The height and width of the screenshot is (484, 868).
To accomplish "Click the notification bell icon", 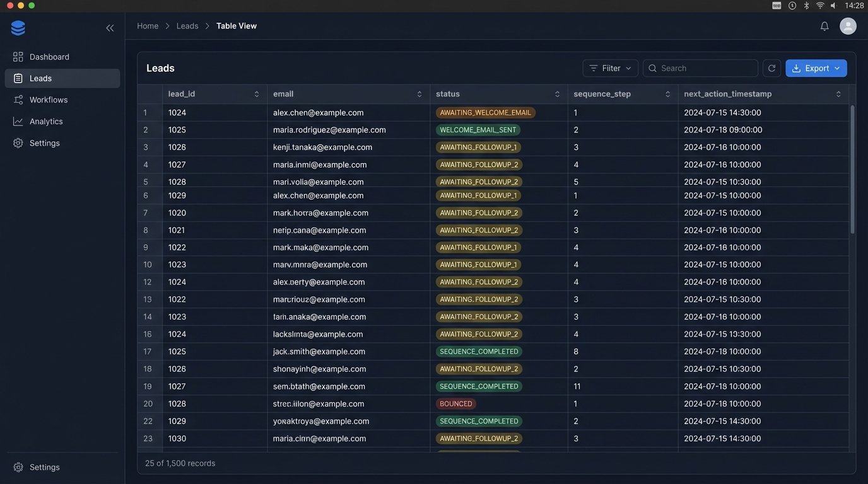I will click(x=824, y=26).
